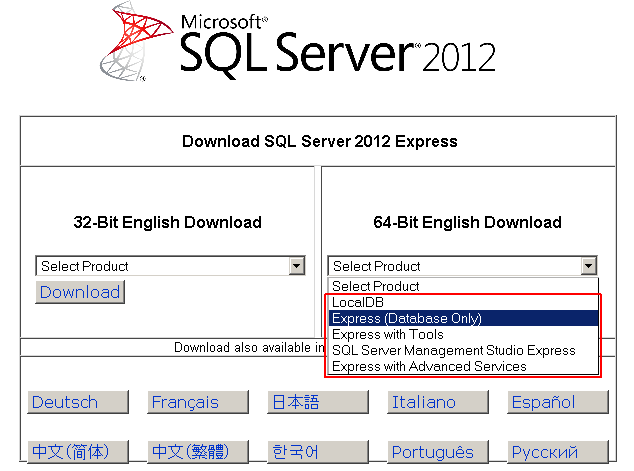634x471 pixels.
Task: Open the 日本語 language download
Action: (318, 402)
